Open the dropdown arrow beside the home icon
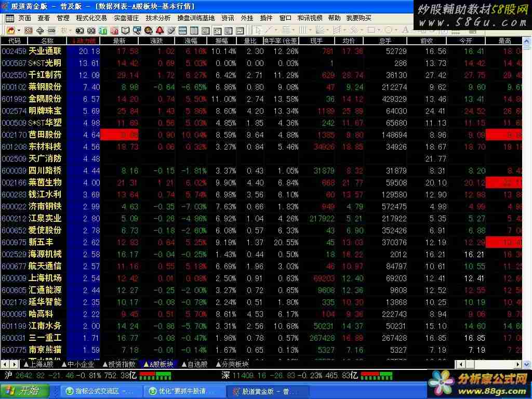The width and height of the screenshot is (532, 399). coord(19,31)
